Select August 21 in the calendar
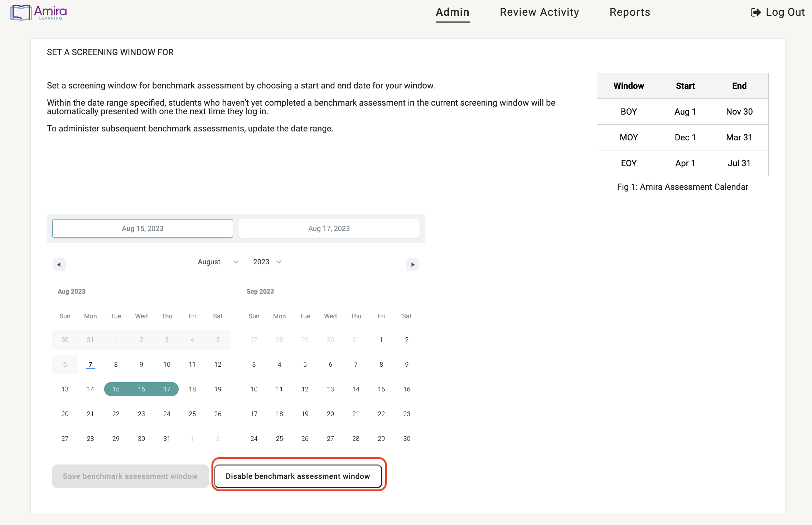This screenshot has width=812, height=525. (x=90, y=414)
